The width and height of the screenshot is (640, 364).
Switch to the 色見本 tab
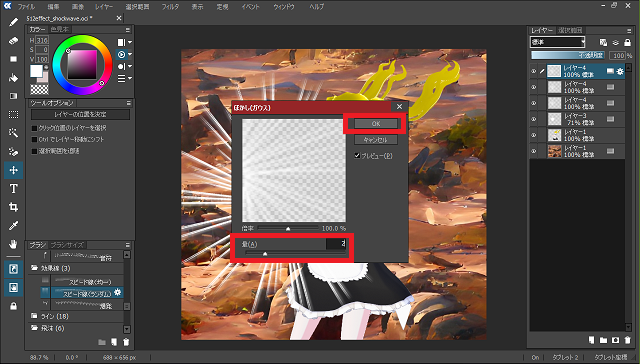coord(60,29)
